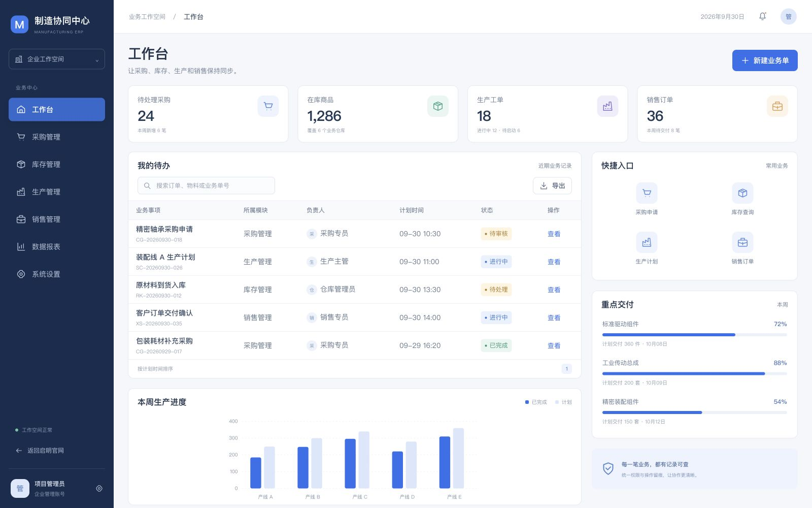Click 业务工作空间 breadcrumb
Image resolution: width=812 pixels, height=508 pixels.
pyautogui.click(x=147, y=17)
